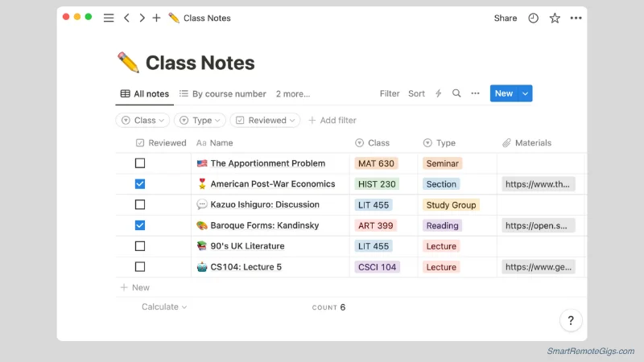Open the Class filter dropdown
The image size is (644, 362).
pos(142,120)
